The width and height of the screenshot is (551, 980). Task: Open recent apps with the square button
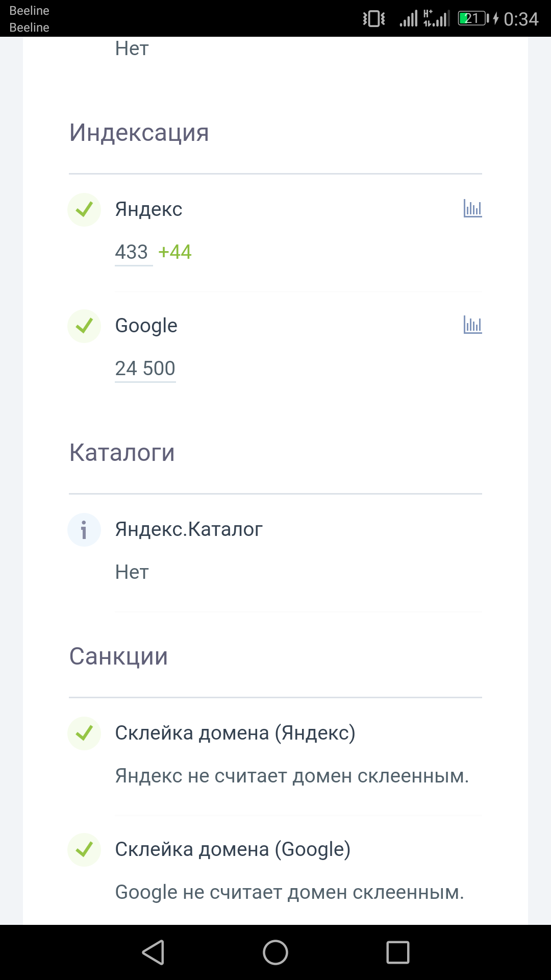[398, 952]
